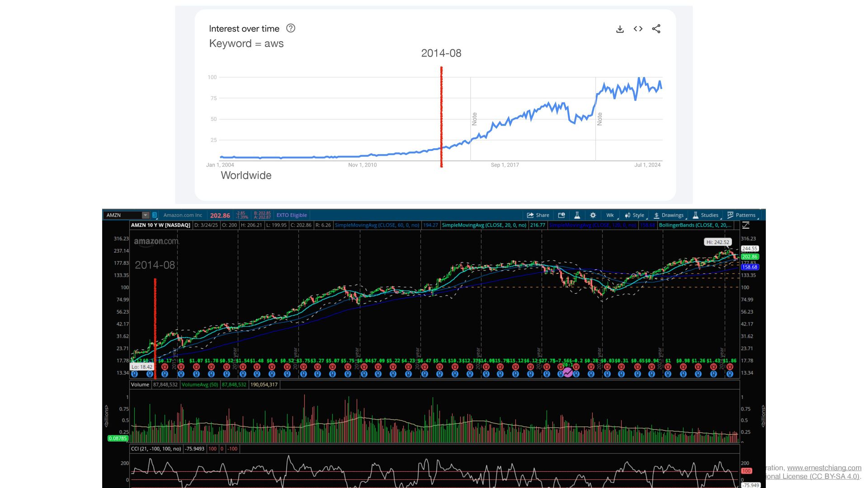Viewport: 868px width, 488px height.
Task: Click earnings phone icon under $1.07
Action: pyautogui.click(x=196, y=367)
